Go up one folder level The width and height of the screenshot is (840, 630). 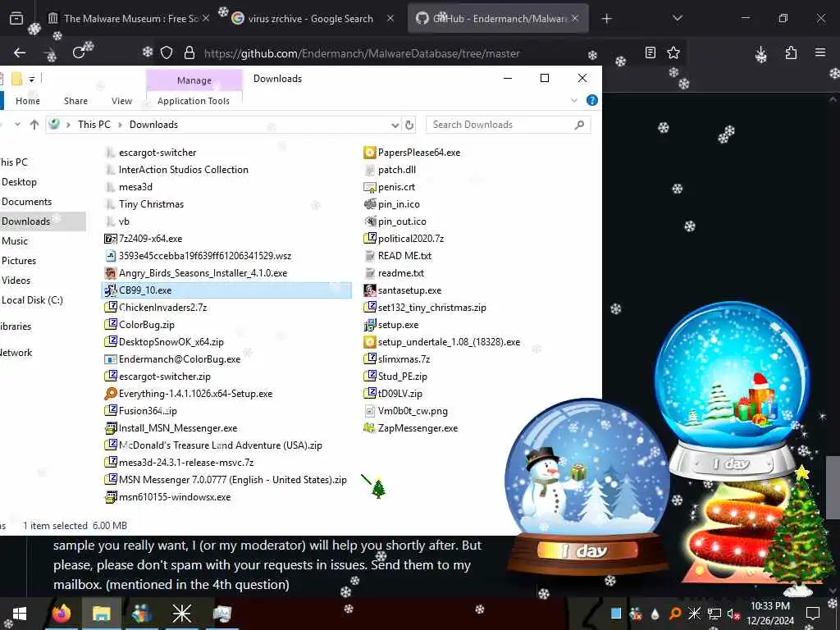[34, 125]
